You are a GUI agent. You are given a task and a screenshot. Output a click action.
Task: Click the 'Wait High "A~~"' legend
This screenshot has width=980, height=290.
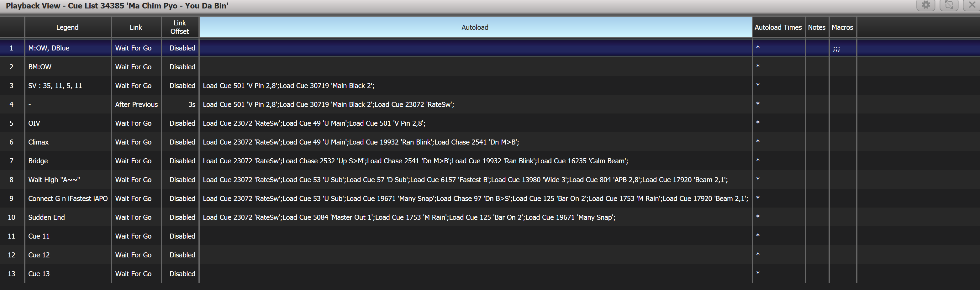pos(68,180)
